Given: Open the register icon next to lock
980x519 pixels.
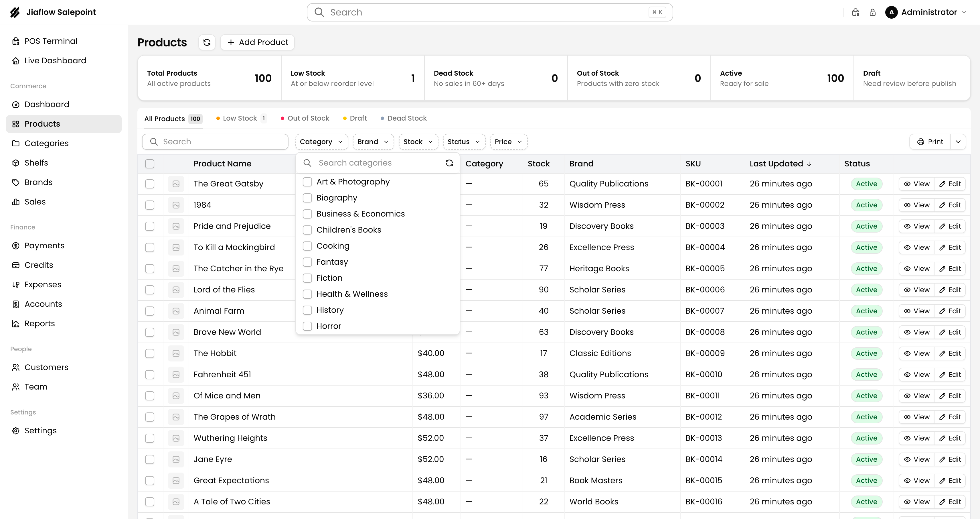Looking at the screenshot, I should click(855, 12).
